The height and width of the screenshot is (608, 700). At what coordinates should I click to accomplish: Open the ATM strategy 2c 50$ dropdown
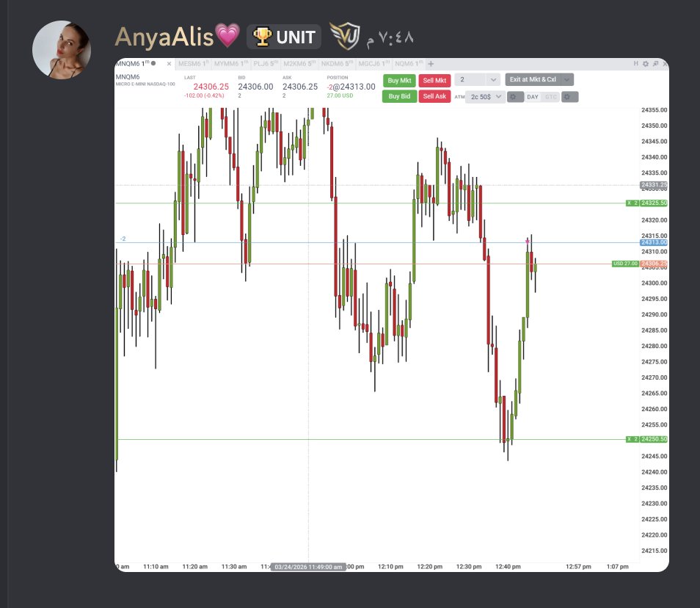click(485, 97)
